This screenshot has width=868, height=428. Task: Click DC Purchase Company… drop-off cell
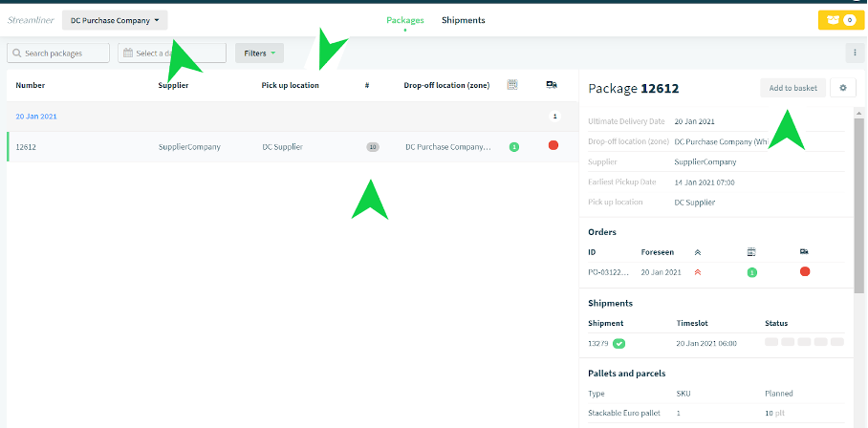448,147
